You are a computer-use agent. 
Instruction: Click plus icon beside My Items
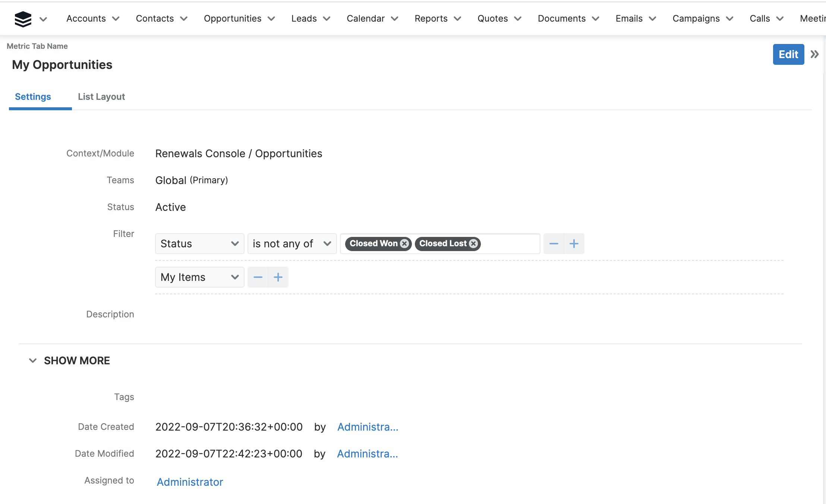pyautogui.click(x=278, y=277)
